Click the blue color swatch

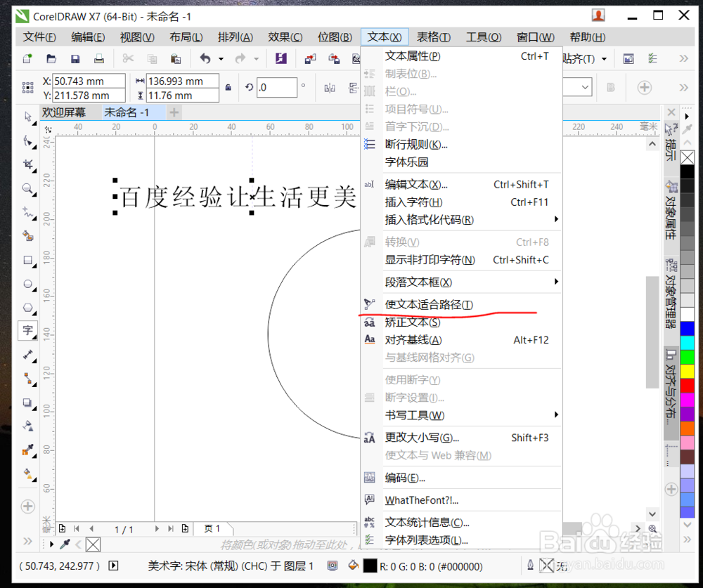tap(688, 328)
